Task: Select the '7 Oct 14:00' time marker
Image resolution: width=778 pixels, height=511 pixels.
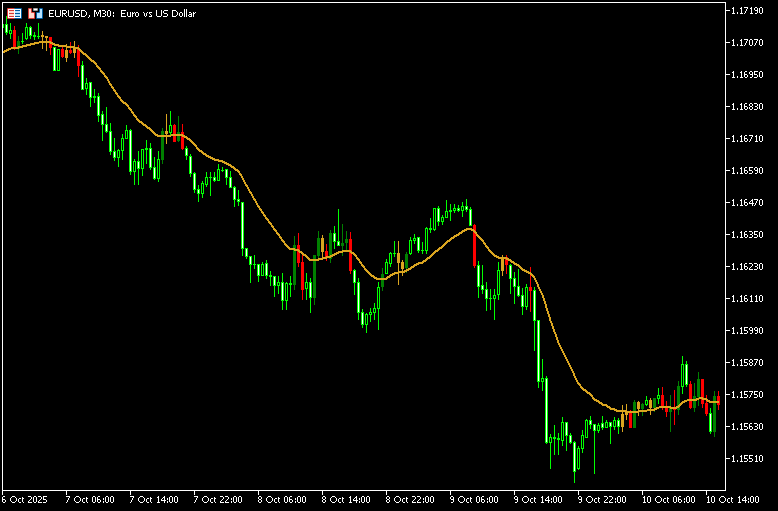Action: coord(154,499)
